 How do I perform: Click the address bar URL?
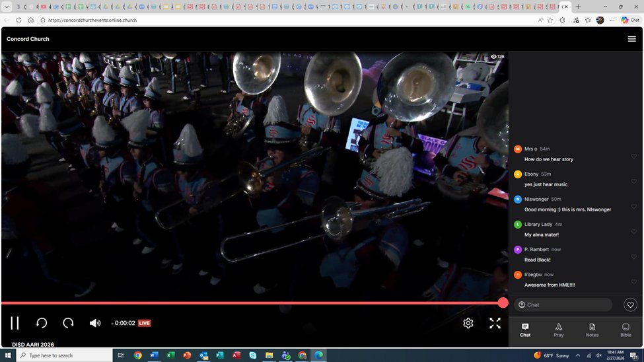click(92, 20)
